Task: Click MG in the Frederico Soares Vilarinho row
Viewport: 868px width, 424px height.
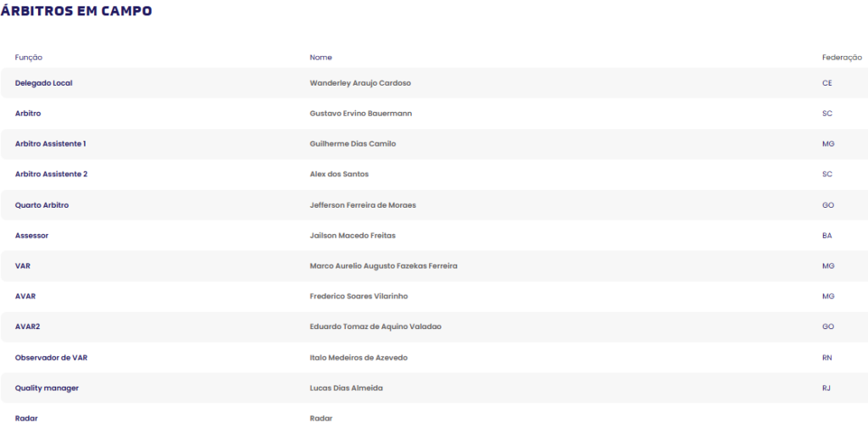Action: point(828,297)
